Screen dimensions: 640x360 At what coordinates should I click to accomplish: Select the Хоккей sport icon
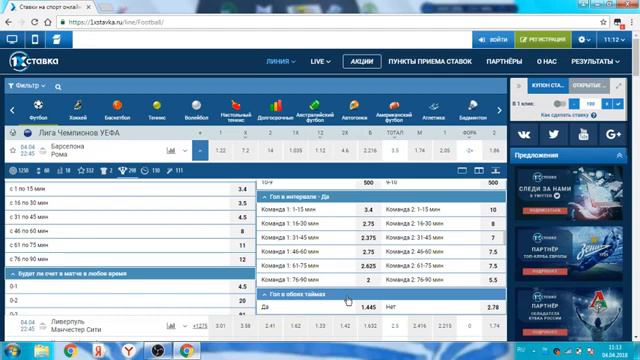click(78, 110)
